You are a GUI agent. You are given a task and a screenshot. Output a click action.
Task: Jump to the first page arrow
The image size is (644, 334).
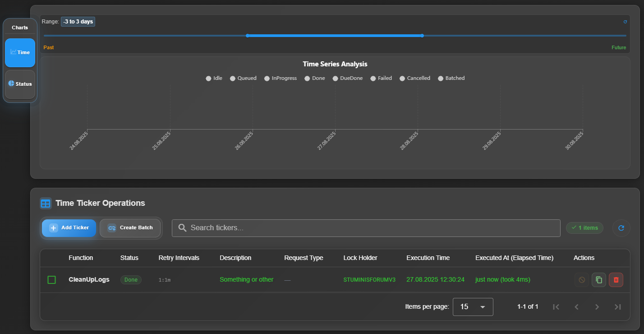[x=556, y=307]
